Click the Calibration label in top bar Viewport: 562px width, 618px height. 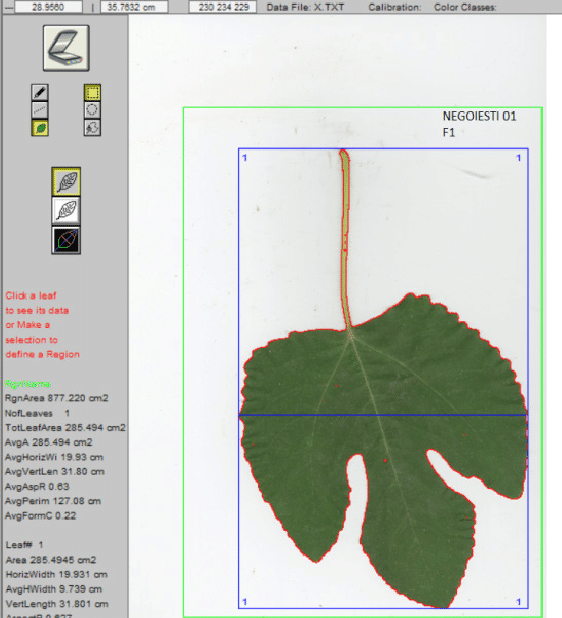(x=395, y=7)
